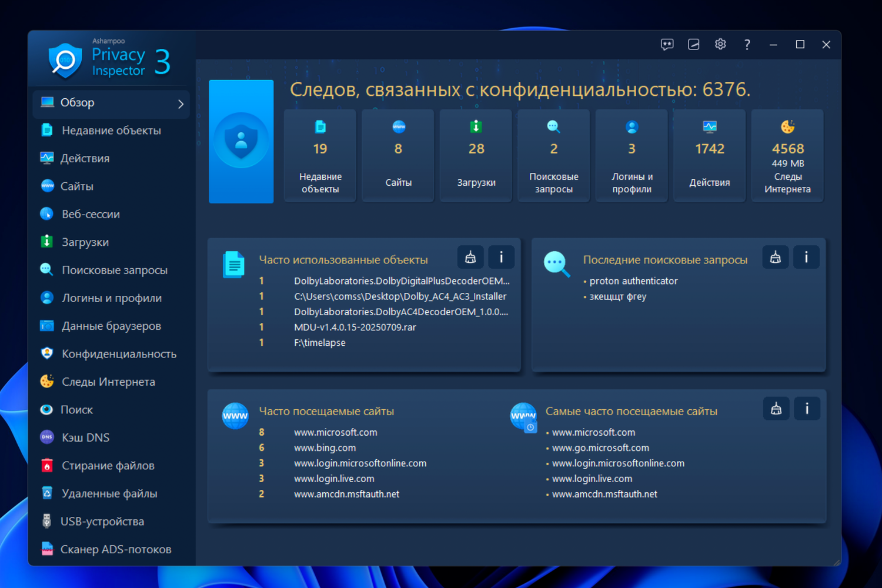Show info for Последние поисковые запросы
The height and width of the screenshot is (588, 882).
click(x=806, y=257)
